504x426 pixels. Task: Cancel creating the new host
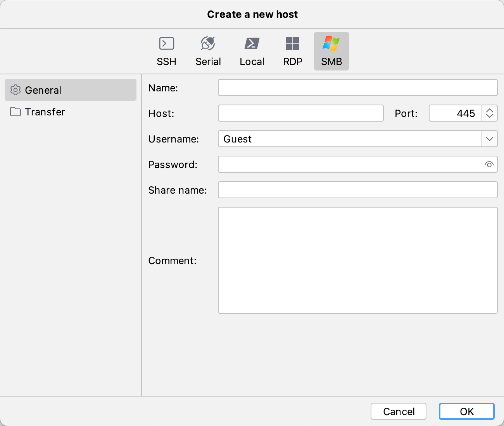point(399,411)
